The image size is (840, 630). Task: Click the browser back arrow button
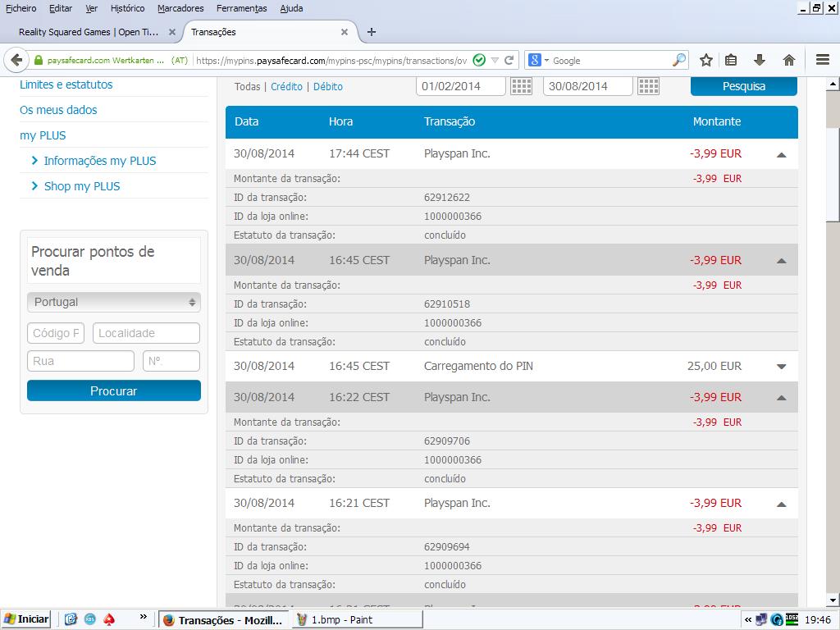point(16,60)
